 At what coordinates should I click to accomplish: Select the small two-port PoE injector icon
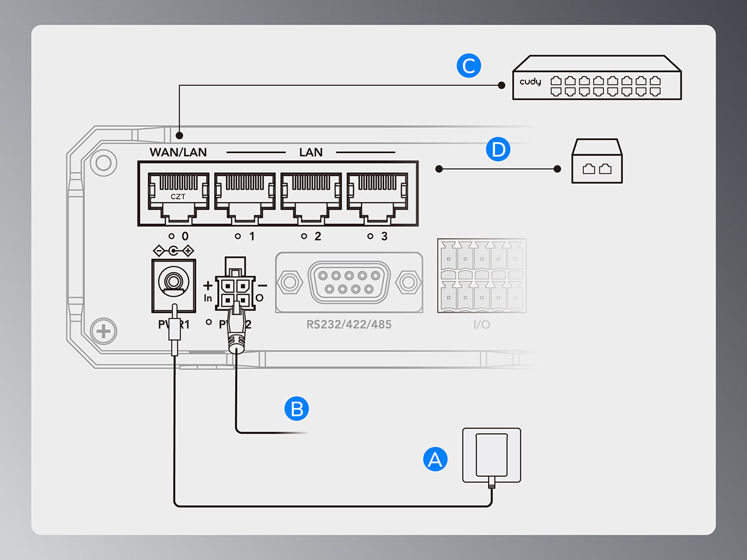(597, 161)
